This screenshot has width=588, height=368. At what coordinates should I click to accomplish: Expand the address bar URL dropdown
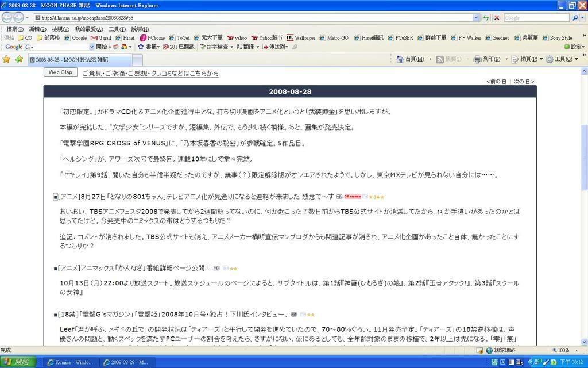pyautogui.click(x=476, y=18)
